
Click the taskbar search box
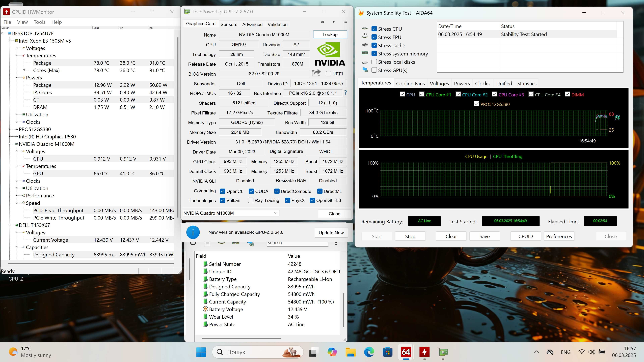point(257,352)
